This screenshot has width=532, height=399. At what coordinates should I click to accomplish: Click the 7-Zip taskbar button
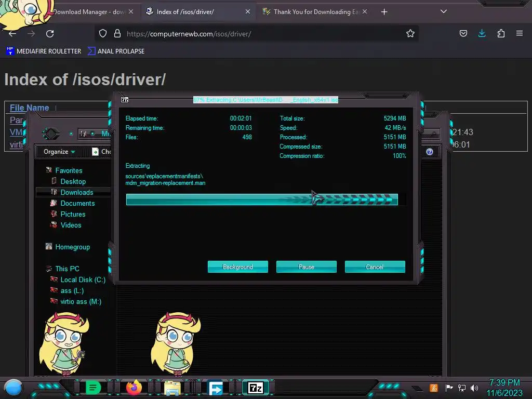point(256,388)
